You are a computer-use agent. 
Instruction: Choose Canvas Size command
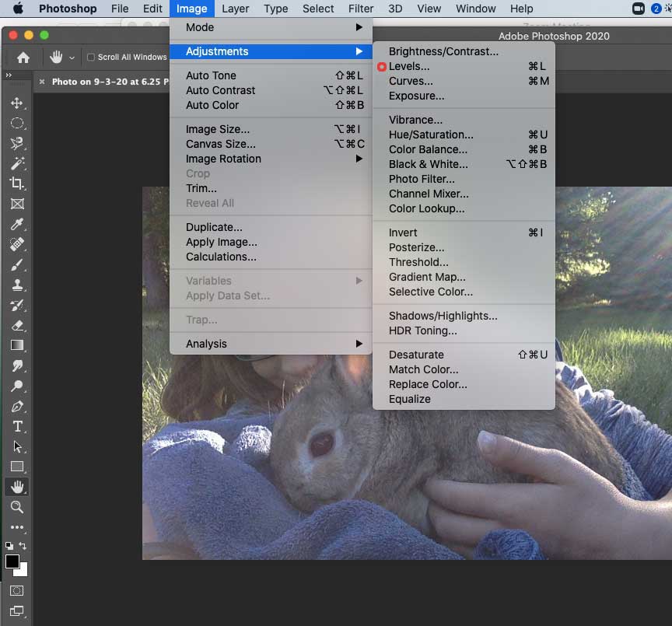pyautogui.click(x=271, y=144)
